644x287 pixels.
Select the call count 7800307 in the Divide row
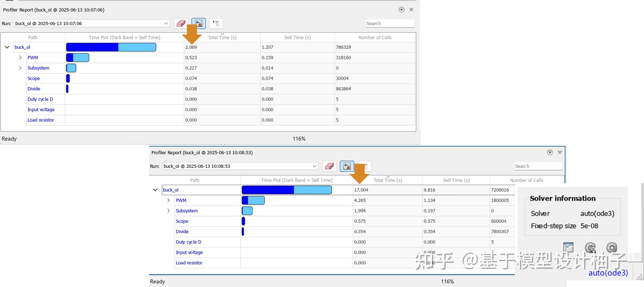click(500, 232)
